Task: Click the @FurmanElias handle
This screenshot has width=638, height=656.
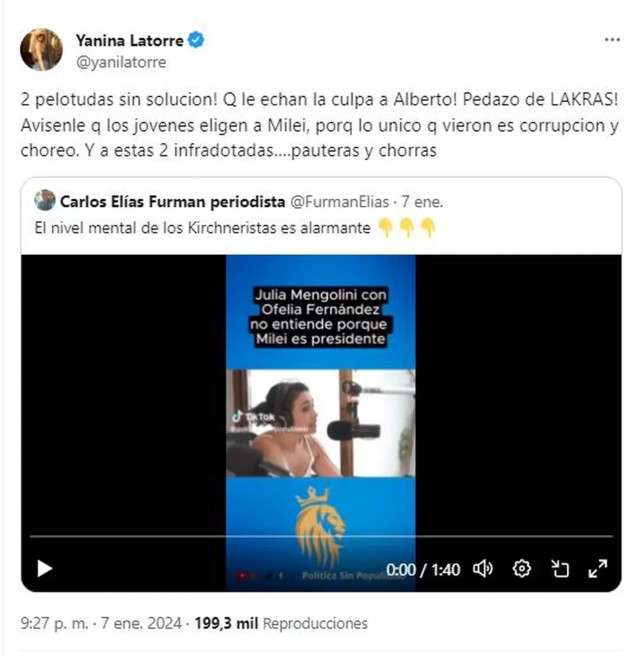Action: pyautogui.click(x=339, y=202)
